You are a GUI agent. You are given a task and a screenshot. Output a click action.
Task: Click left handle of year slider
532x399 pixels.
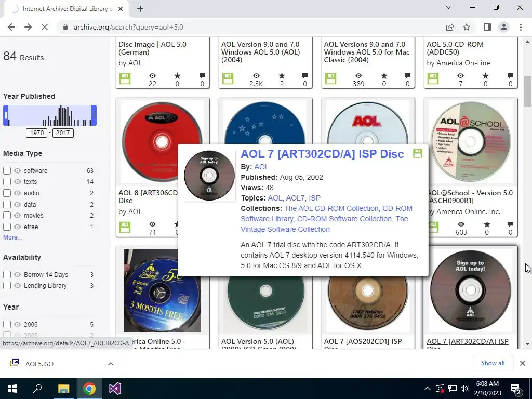pyautogui.click(x=6, y=115)
